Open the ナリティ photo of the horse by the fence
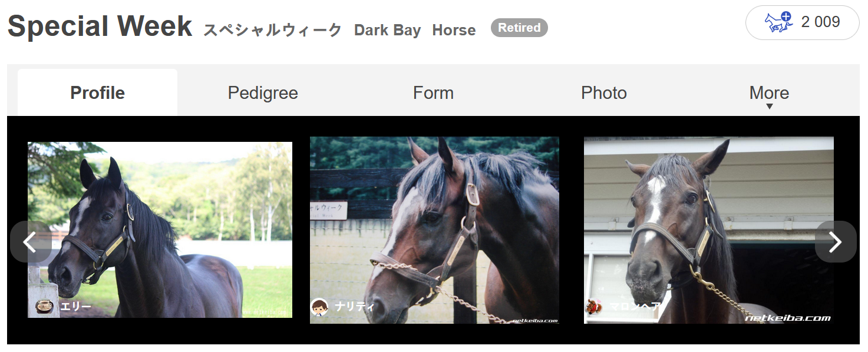 click(x=434, y=230)
